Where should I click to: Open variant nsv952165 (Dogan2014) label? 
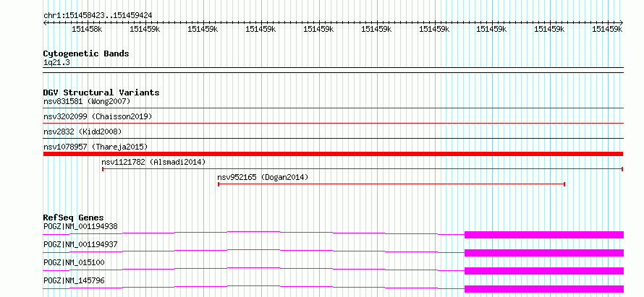pyautogui.click(x=263, y=177)
